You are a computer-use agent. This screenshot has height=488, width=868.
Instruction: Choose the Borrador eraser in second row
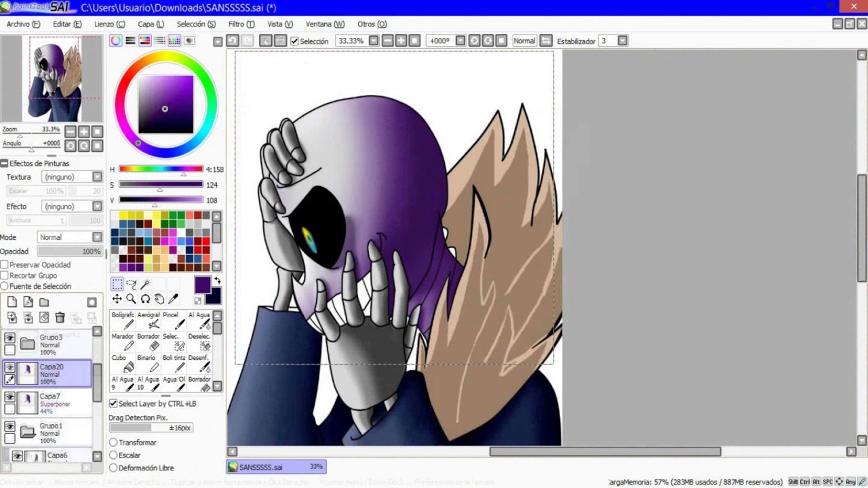point(149,342)
